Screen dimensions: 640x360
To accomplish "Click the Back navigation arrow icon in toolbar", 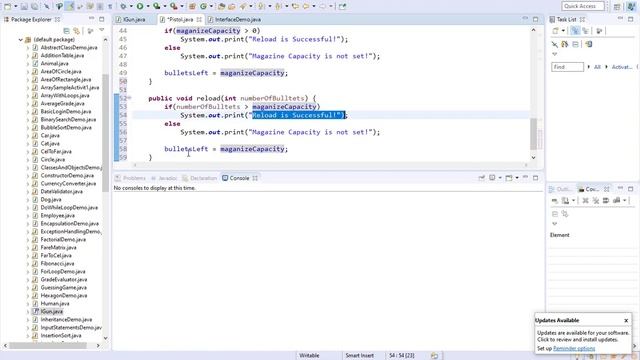I will (x=306, y=6).
